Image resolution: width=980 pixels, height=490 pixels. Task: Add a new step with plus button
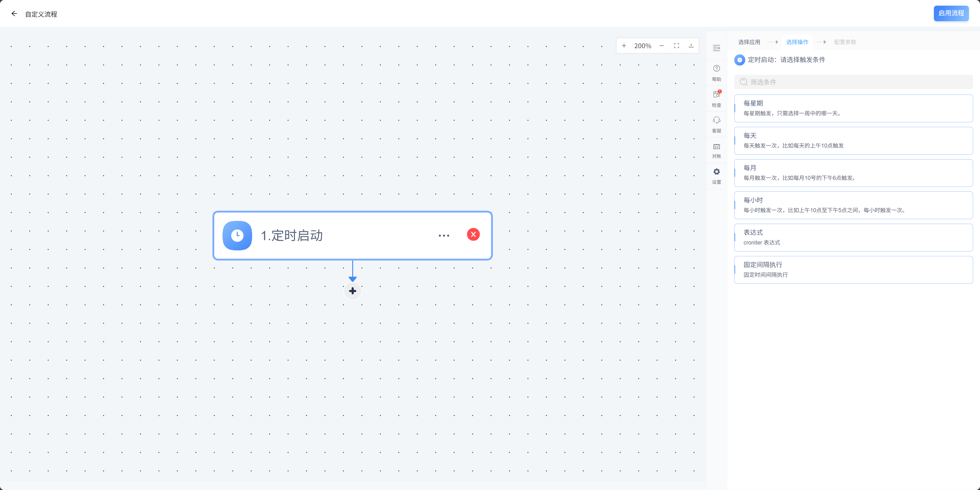352,291
